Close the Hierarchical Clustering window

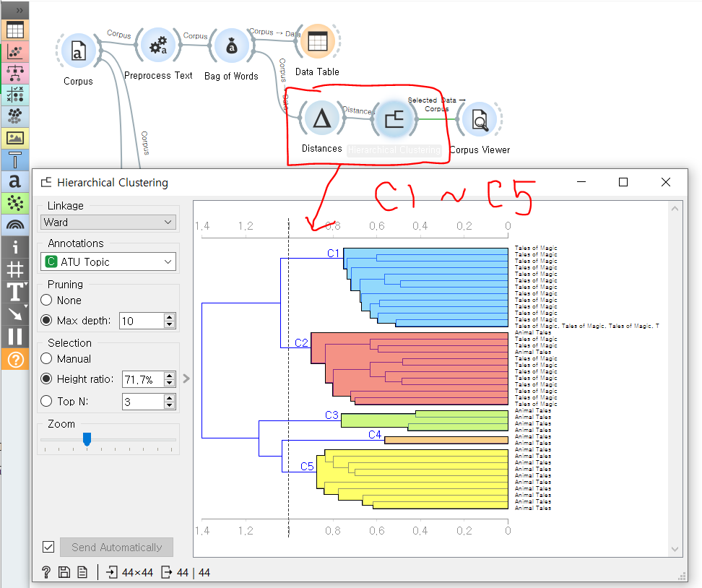click(x=666, y=182)
